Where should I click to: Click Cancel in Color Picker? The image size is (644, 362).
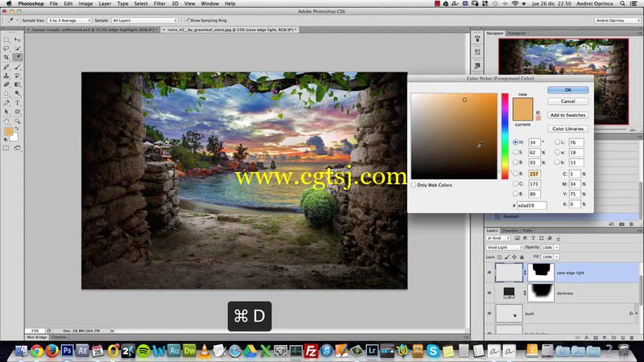tap(568, 101)
